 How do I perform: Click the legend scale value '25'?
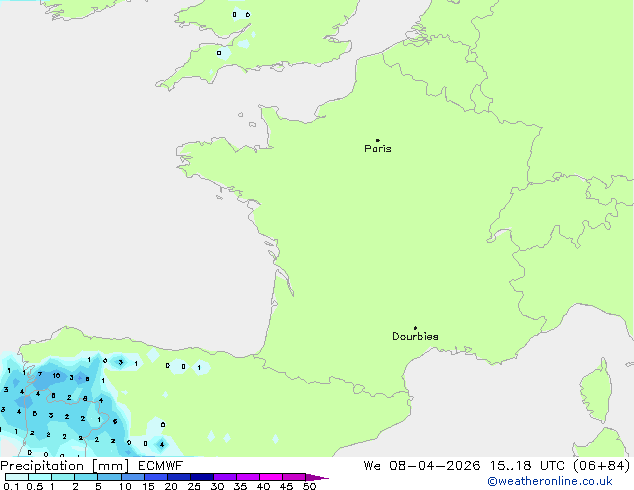[194, 486]
